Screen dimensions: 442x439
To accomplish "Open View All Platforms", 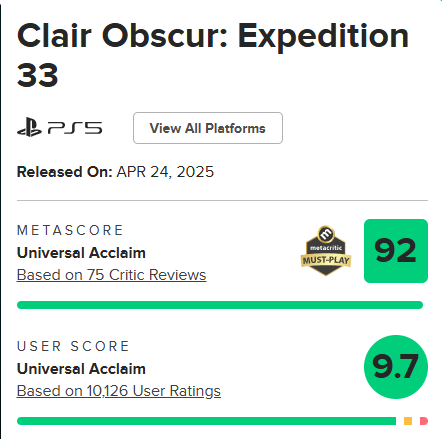I will point(208,128).
